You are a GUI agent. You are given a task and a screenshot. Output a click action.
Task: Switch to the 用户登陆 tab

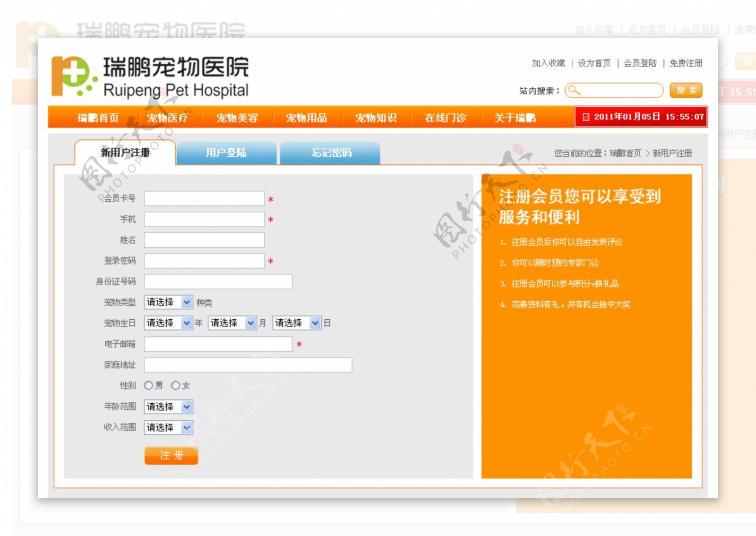[x=226, y=153]
